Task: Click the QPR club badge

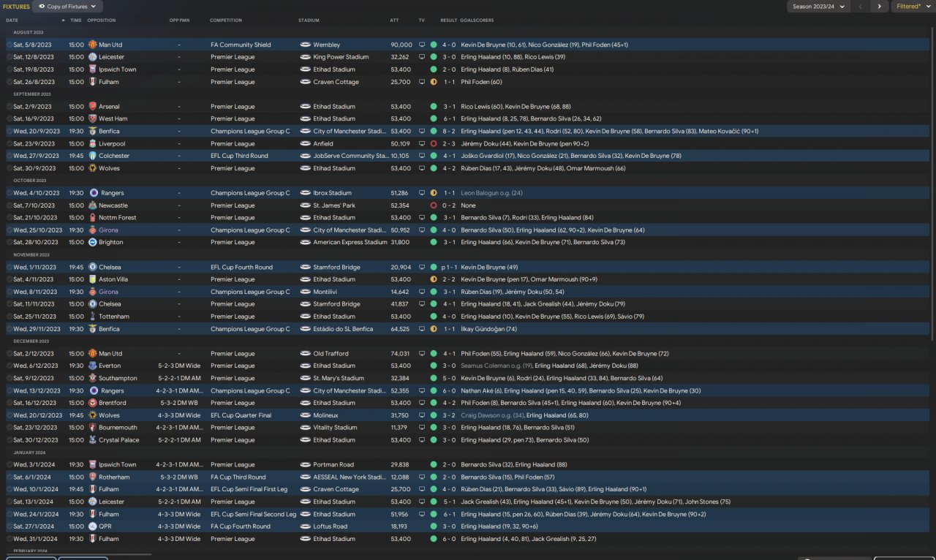Action: tap(93, 526)
